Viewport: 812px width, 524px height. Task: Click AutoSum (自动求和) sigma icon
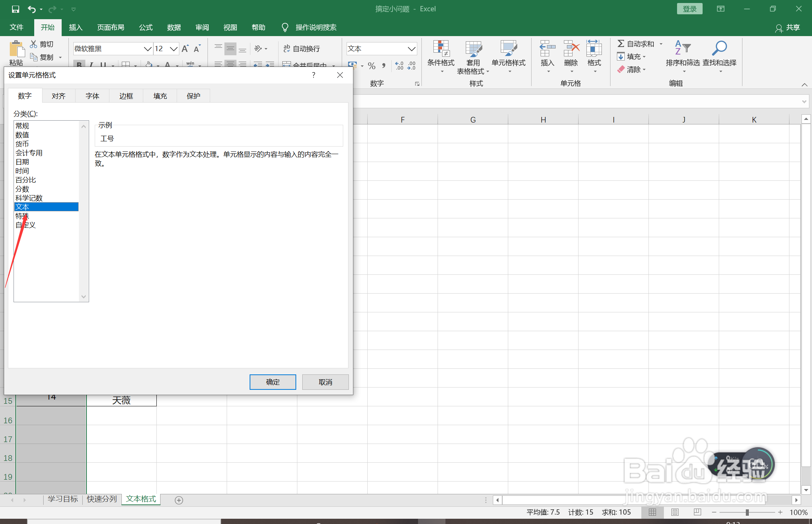(621, 44)
